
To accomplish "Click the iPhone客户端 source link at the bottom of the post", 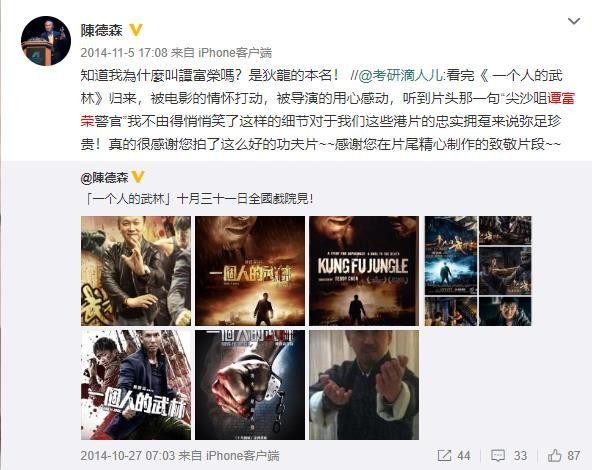I will [242, 456].
